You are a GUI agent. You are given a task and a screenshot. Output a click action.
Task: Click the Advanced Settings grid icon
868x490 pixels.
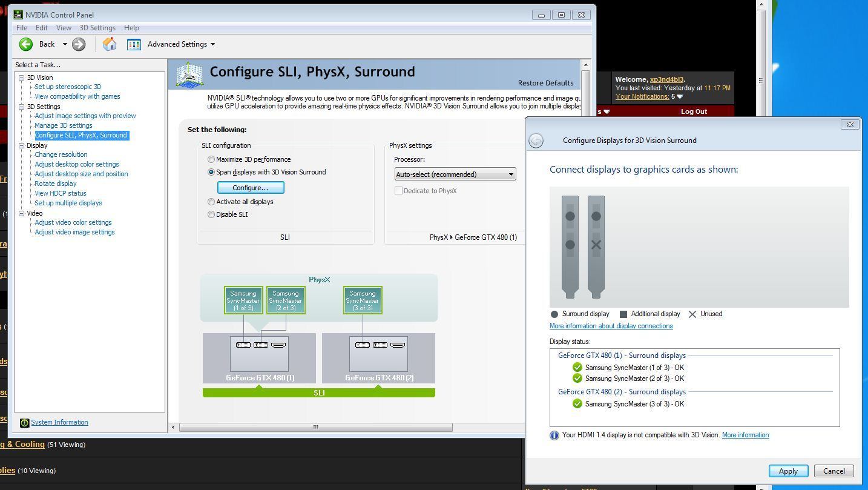[x=134, y=44]
